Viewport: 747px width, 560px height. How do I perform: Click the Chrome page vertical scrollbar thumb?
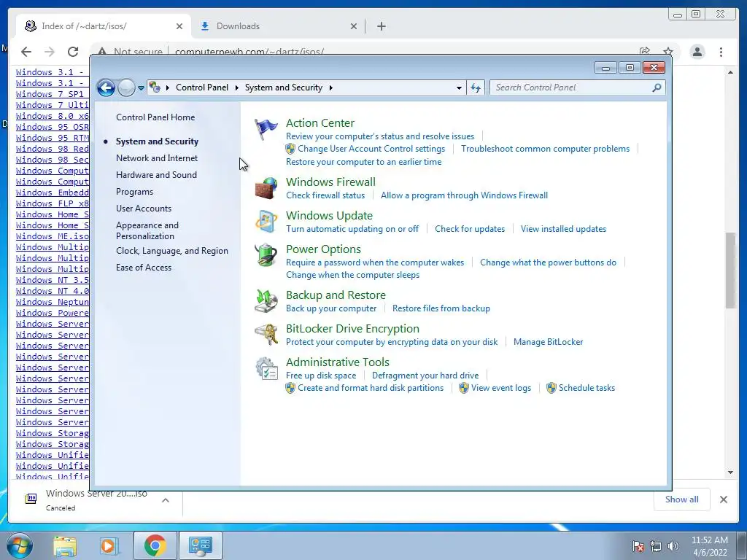731,270
